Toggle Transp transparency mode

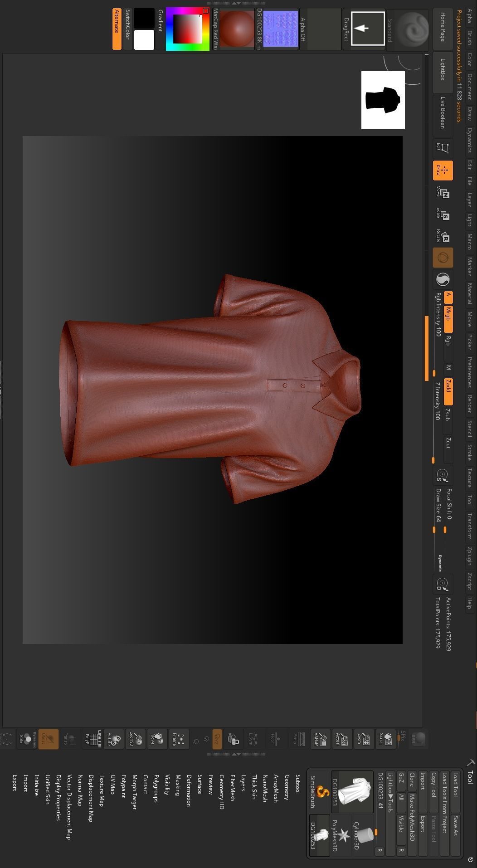pyautogui.click(x=70, y=739)
